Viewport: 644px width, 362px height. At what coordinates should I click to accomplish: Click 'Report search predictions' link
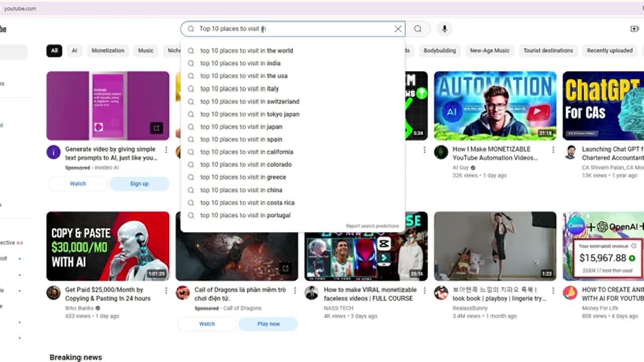pyautogui.click(x=372, y=226)
